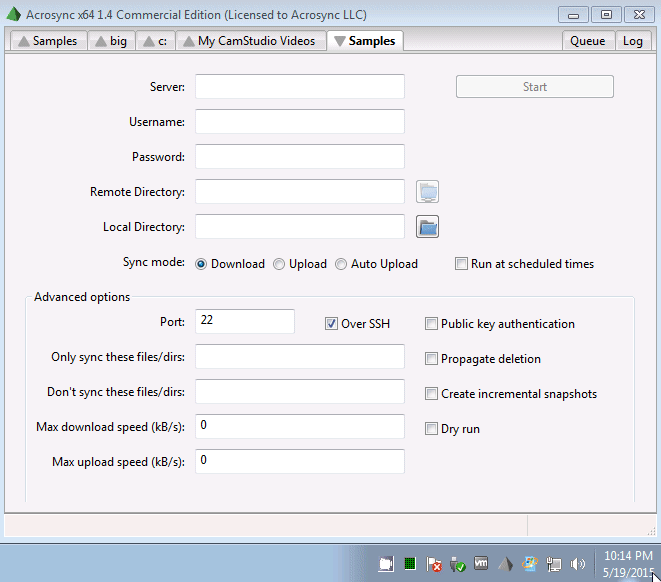
Task: Click the Server input field
Action: click(300, 87)
